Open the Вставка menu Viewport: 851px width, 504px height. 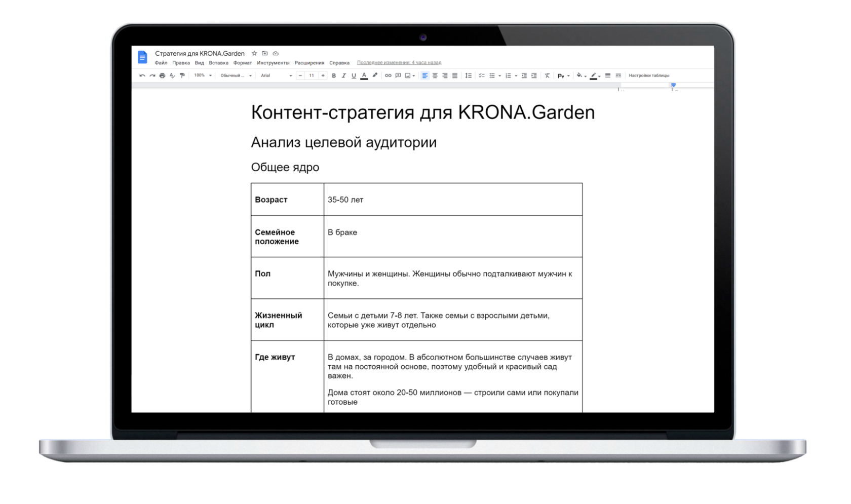218,63
